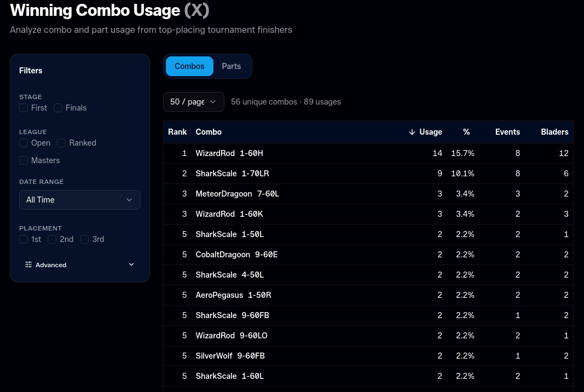The image size is (584, 392).
Task: Check the Open league filter
Action: (24, 143)
